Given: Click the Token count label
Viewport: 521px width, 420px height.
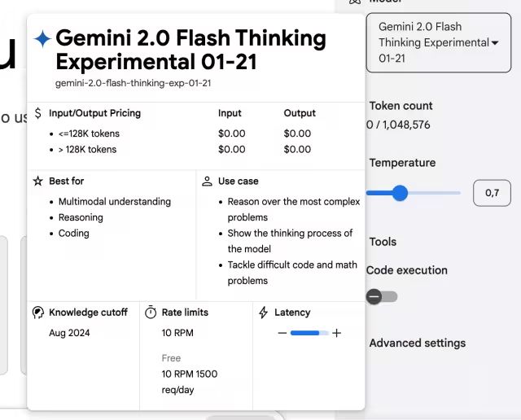Looking at the screenshot, I should pyautogui.click(x=401, y=106).
